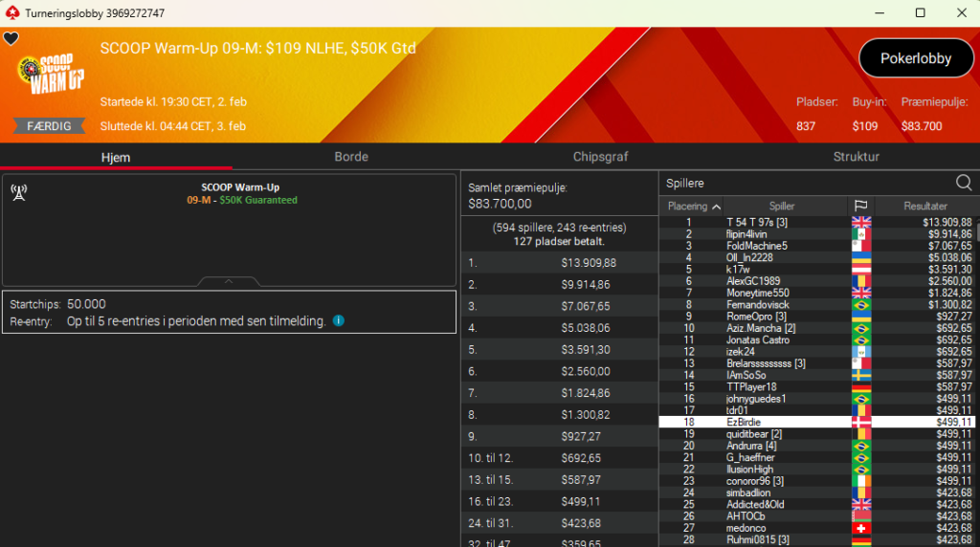Screen dimensions: 980x547
Task: Collapse the tournament info panel chevron
Action: click(x=228, y=281)
